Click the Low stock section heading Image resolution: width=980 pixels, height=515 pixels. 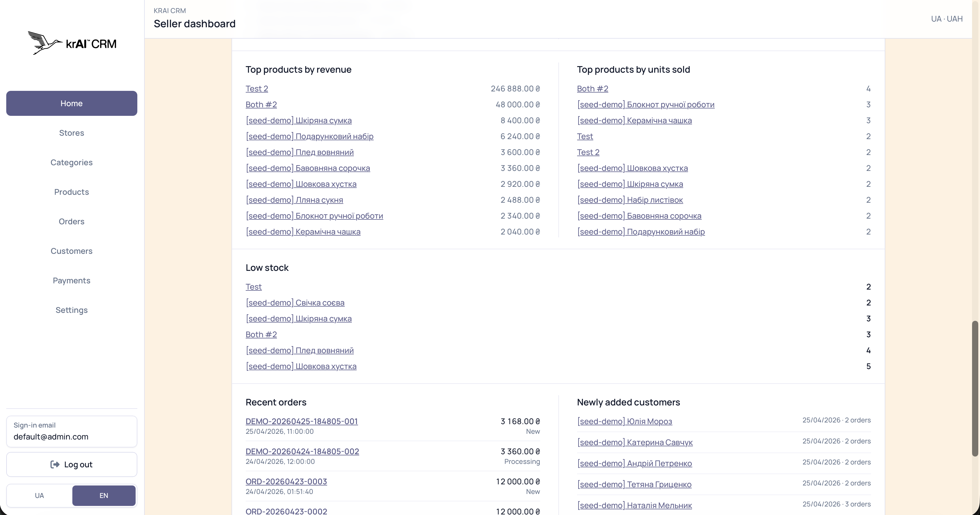point(267,268)
